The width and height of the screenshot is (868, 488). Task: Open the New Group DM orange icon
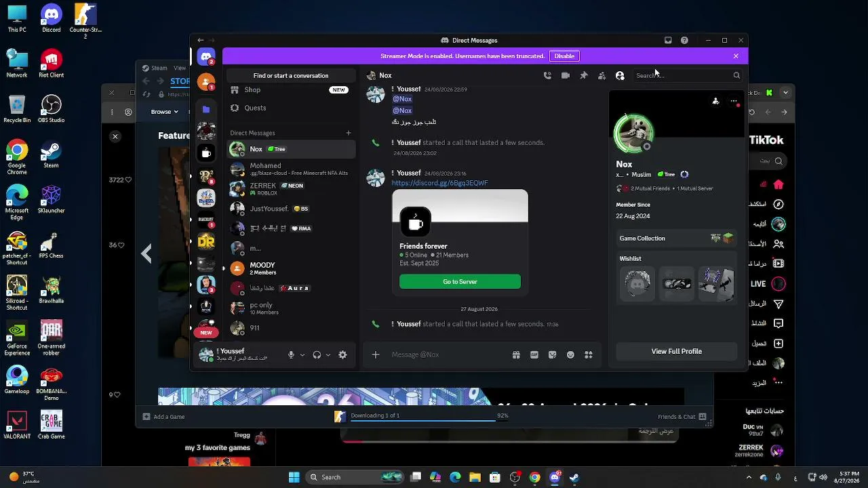click(206, 82)
